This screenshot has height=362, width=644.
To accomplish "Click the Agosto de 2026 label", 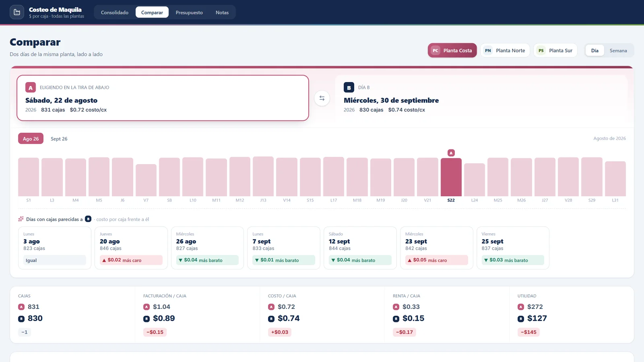I will 609,138.
